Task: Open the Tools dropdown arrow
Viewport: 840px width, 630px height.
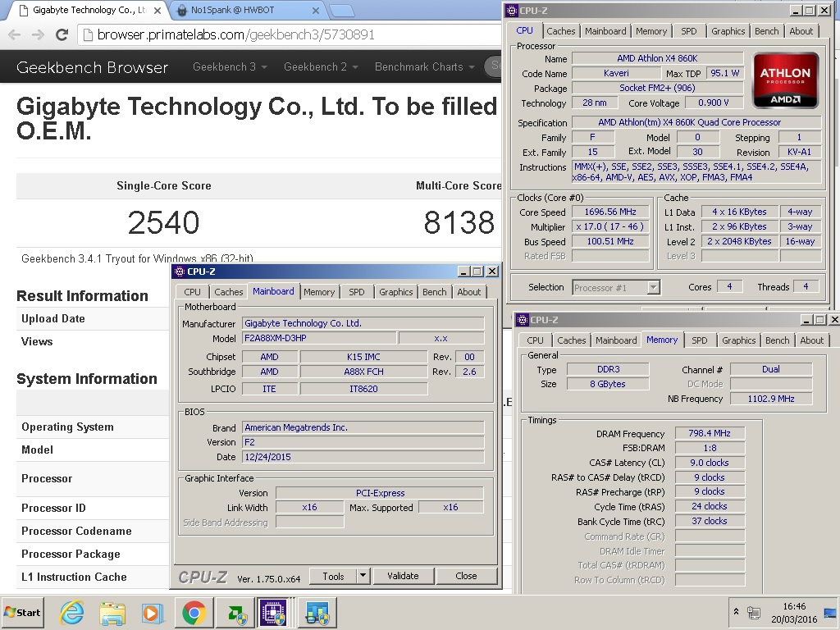Action: click(x=363, y=576)
